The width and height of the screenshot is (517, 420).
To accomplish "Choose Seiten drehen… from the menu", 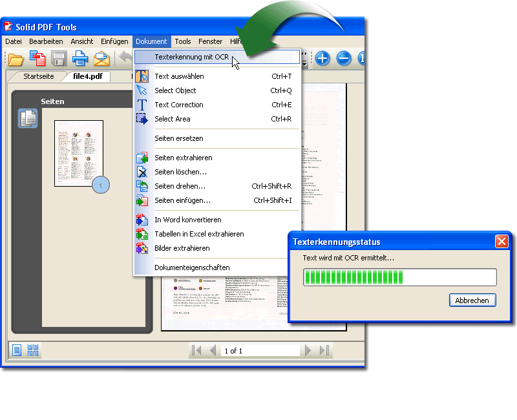I will point(180,186).
